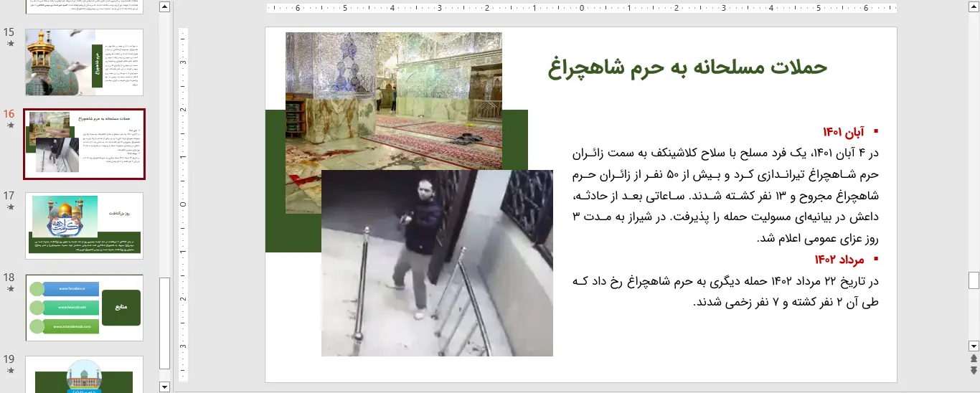
Task: Click the animation star icon under slide 18
Action: point(10,288)
